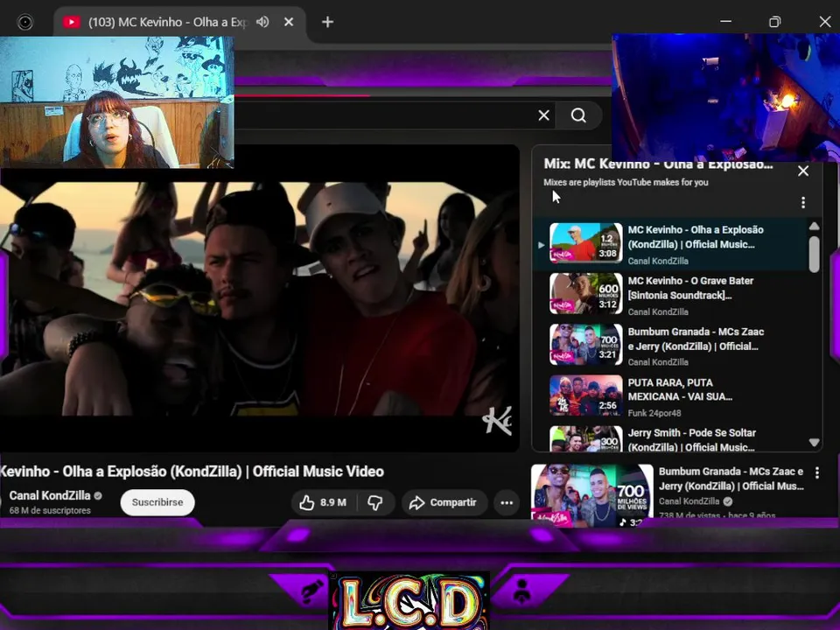The width and height of the screenshot is (840, 630).
Task: Close the MC Kevinho browser tab
Action: pos(289,22)
